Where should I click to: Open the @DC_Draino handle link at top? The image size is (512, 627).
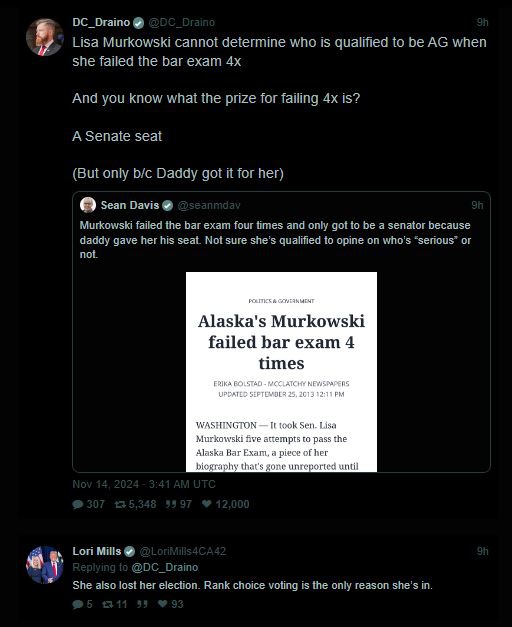click(182, 22)
